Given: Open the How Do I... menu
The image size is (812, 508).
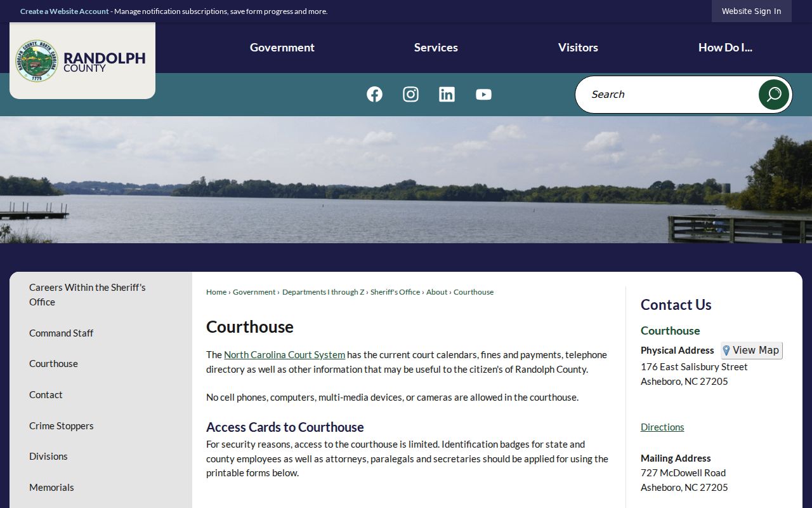Looking at the screenshot, I should (x=725, y=48).
